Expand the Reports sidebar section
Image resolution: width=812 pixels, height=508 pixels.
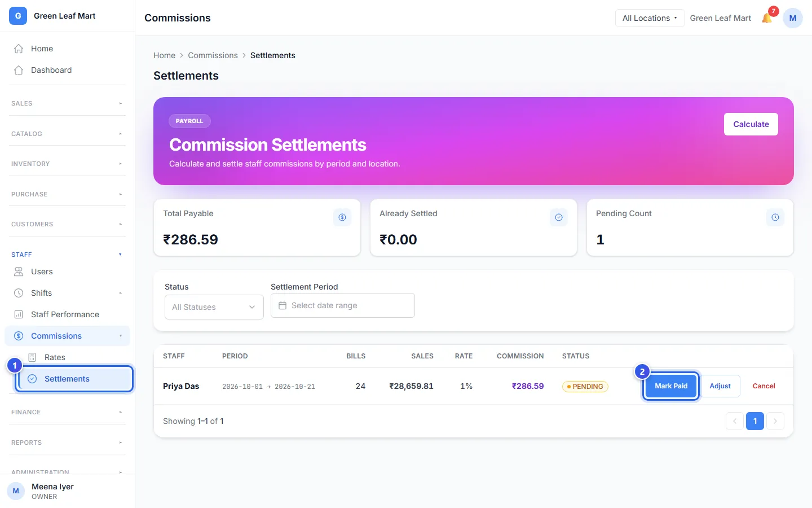(67, 443)
